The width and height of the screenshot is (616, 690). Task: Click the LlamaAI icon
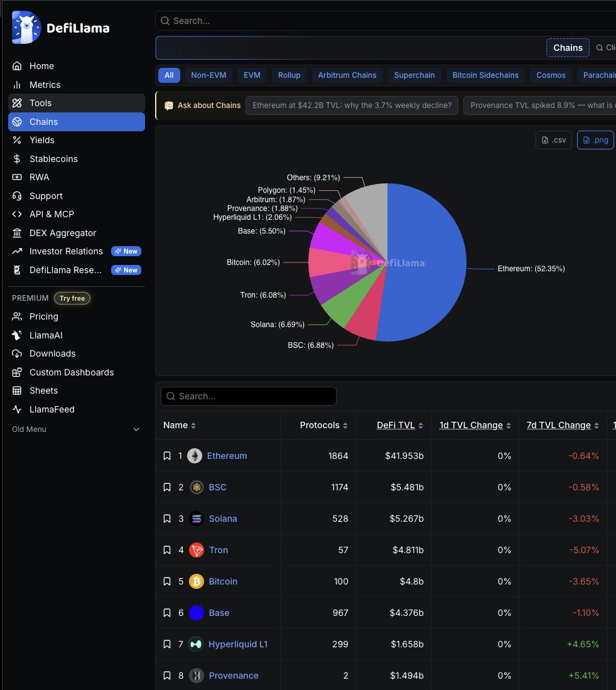17,335
